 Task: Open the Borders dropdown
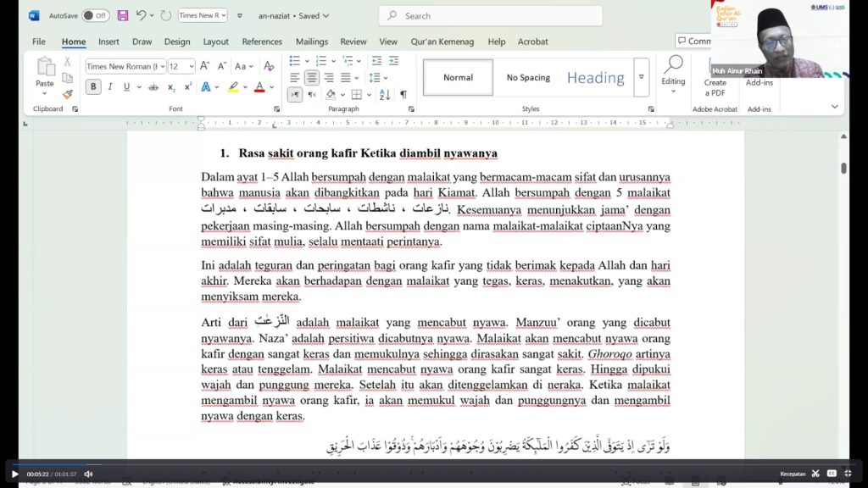click(x=370, y=95)
